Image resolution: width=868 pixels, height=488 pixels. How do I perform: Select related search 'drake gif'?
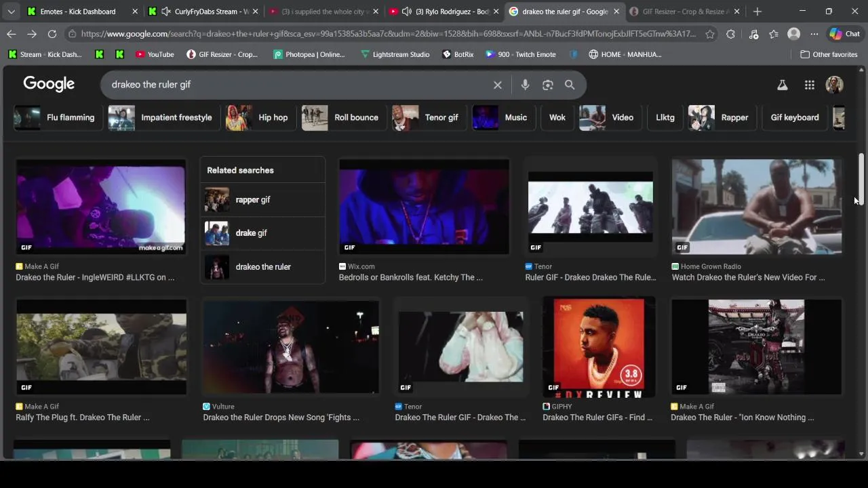coord(263,233)
